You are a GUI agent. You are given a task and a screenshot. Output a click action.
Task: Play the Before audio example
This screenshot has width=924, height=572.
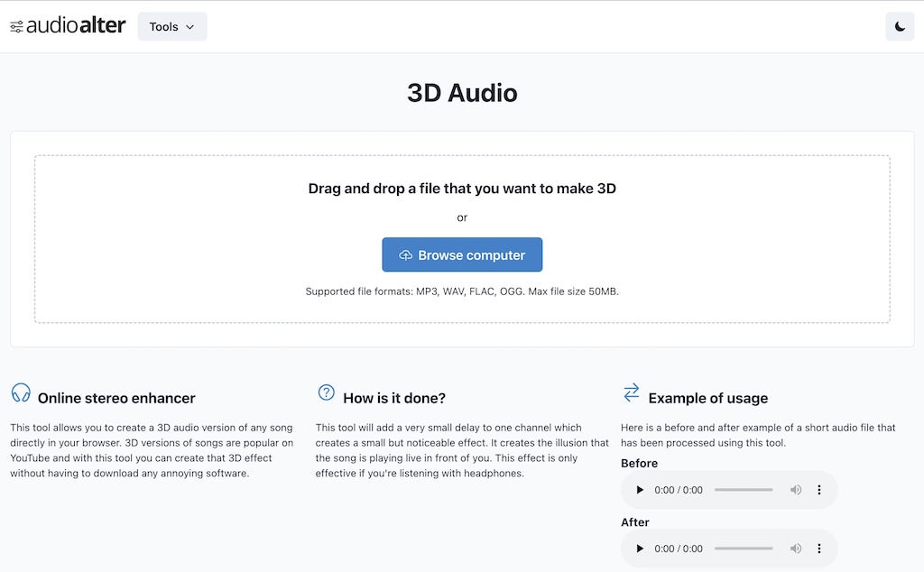(640, 489)
